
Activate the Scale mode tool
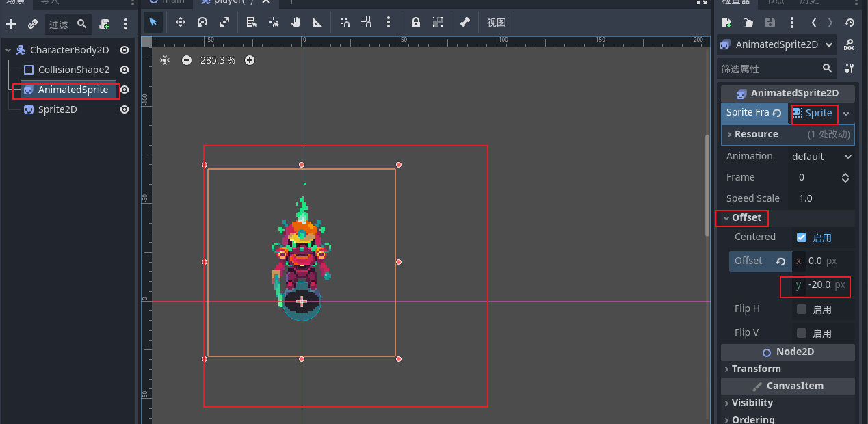point(224,22)
